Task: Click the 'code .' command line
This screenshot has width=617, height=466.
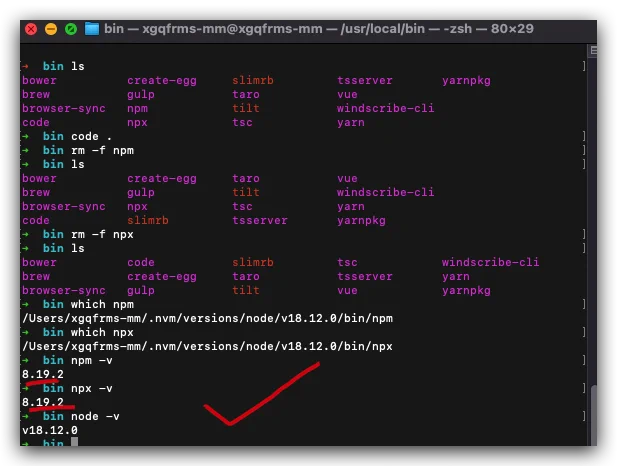Action: 91,137
